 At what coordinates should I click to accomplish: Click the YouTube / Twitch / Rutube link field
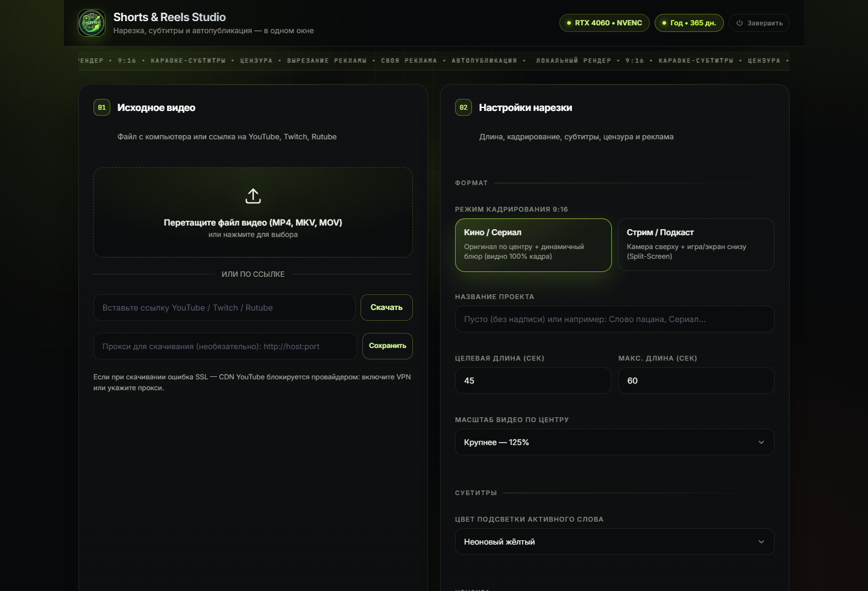click(224, 308)
